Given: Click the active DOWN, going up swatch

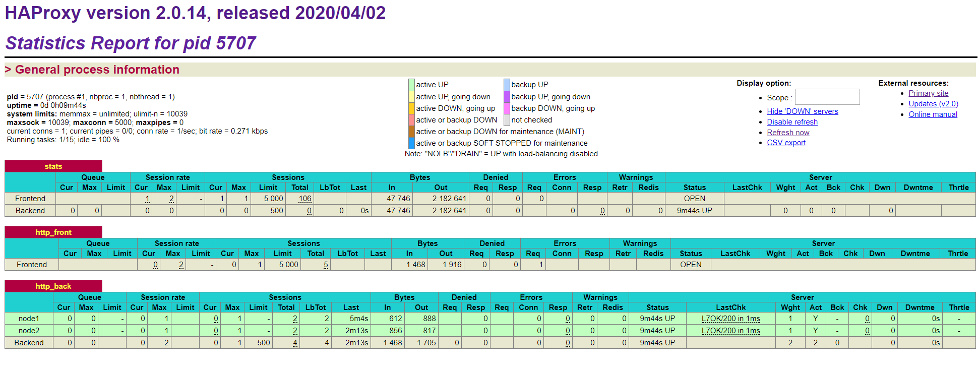Looking at the screenshot, I should click(411, 108).
